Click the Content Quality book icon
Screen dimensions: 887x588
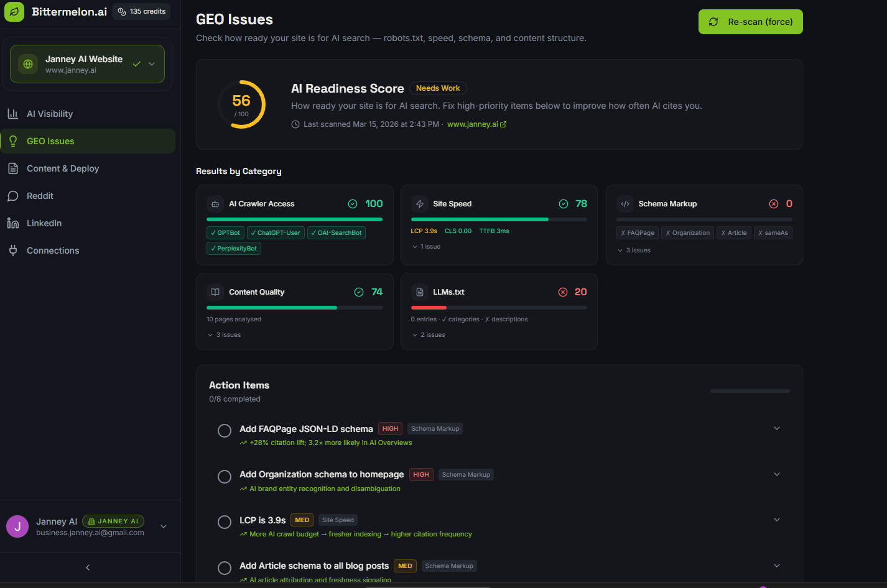pyautogui.click(x=215, y=292)
